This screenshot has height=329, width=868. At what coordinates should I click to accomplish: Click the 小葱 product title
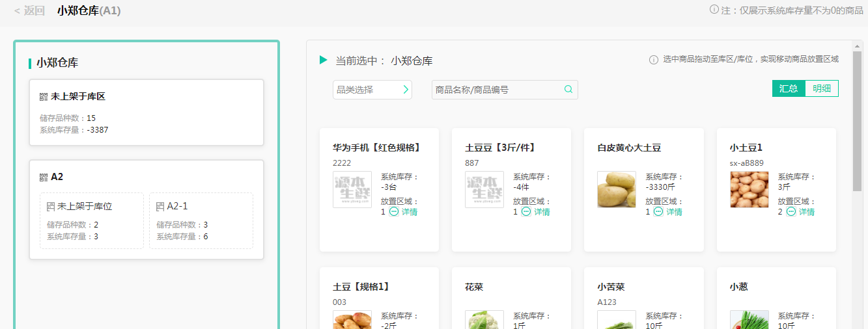(x=739, y=287)
